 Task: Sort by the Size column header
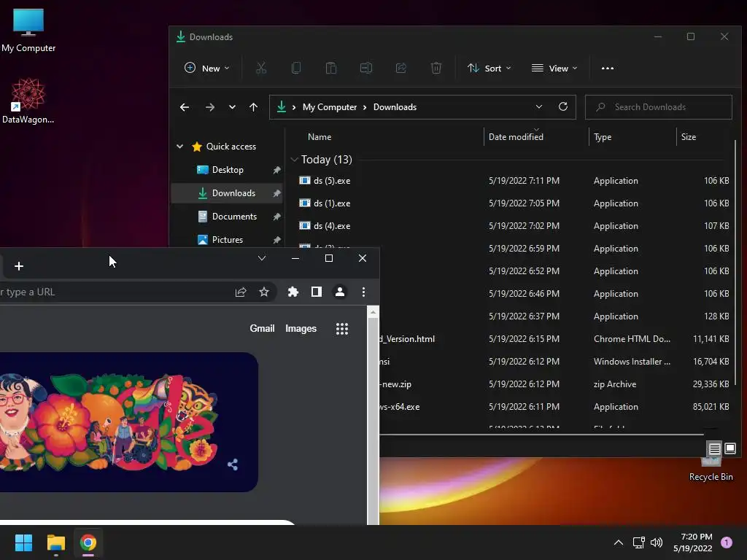(689, 137)
